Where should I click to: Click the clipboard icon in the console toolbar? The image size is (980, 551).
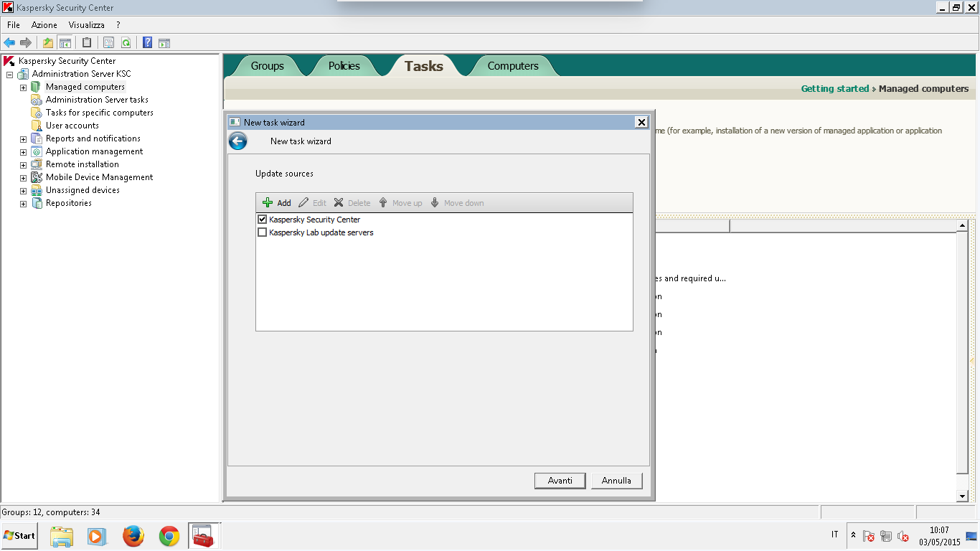point(87,42)
